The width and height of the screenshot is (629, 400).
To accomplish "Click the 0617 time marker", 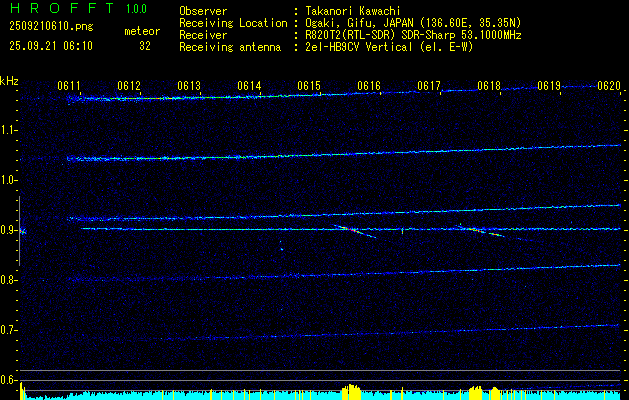I will coord(429,86).
